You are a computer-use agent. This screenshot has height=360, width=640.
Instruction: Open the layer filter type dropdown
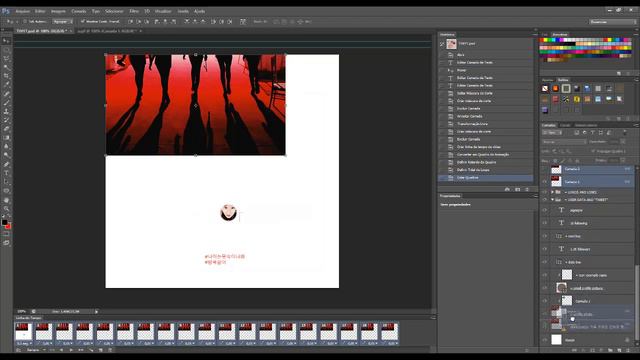click(552, 133)
